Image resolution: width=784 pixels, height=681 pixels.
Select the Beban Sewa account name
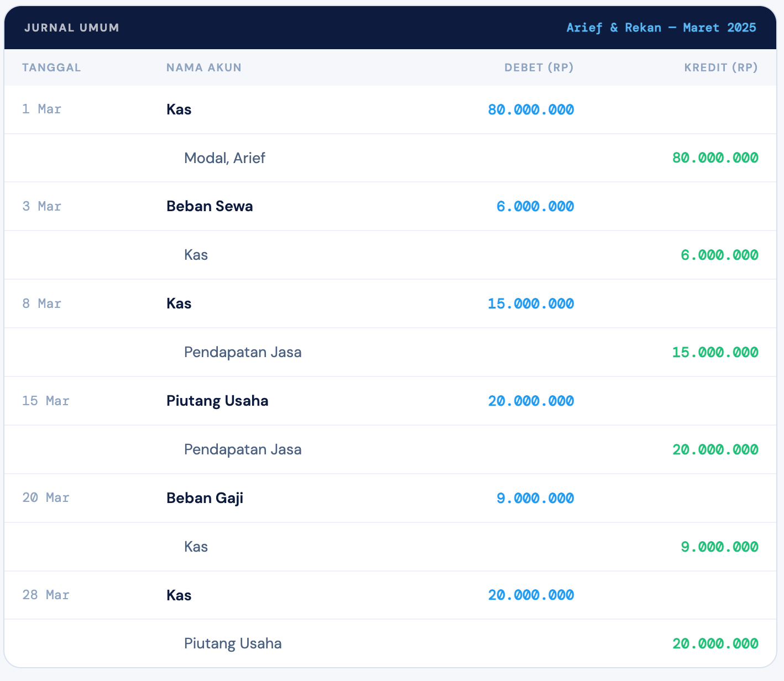point(210,206)
